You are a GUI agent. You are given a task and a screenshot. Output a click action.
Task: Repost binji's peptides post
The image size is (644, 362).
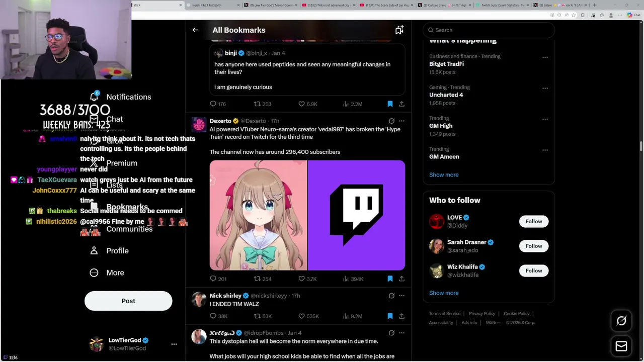pyautogui.click(x=262, y=104)
